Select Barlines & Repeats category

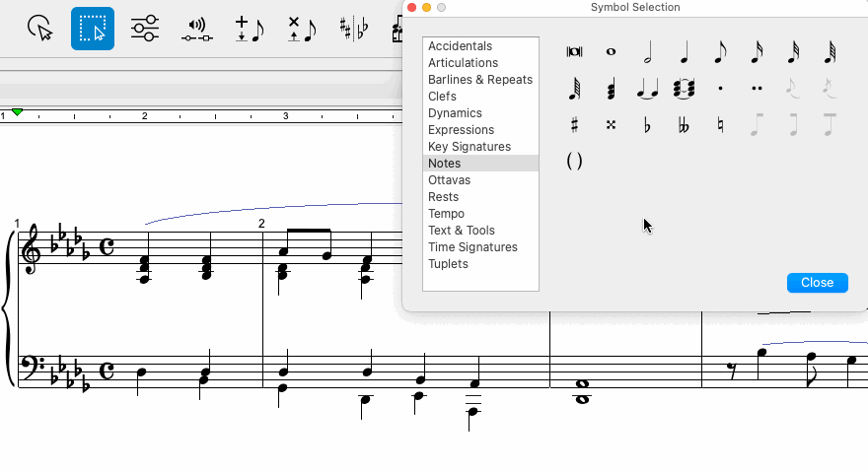[x=480, y=79]
